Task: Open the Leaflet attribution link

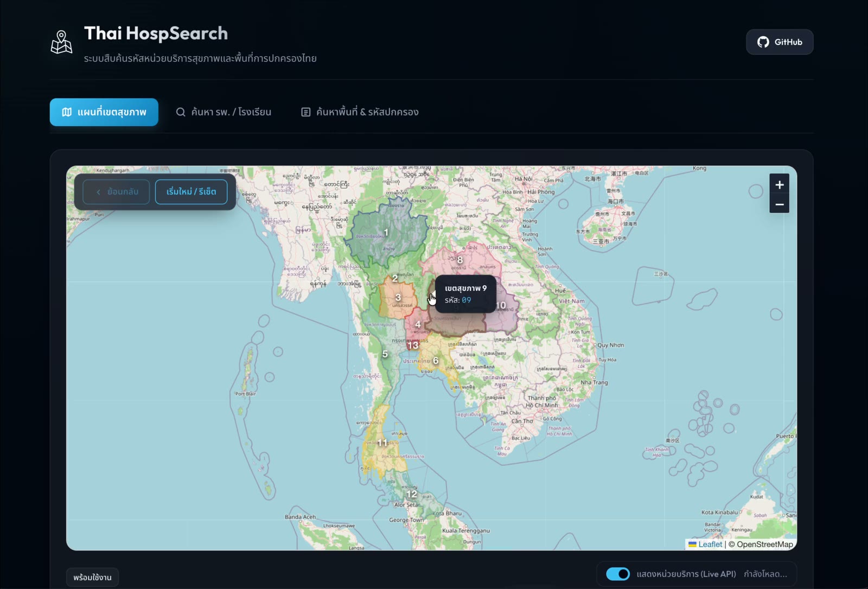Action: coord(705,545)
